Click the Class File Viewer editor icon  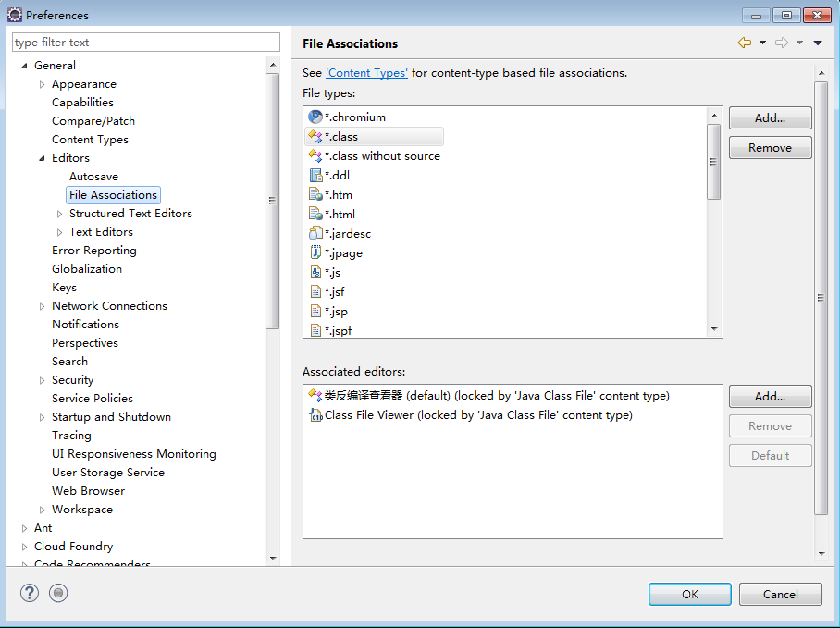pos(315,415)
